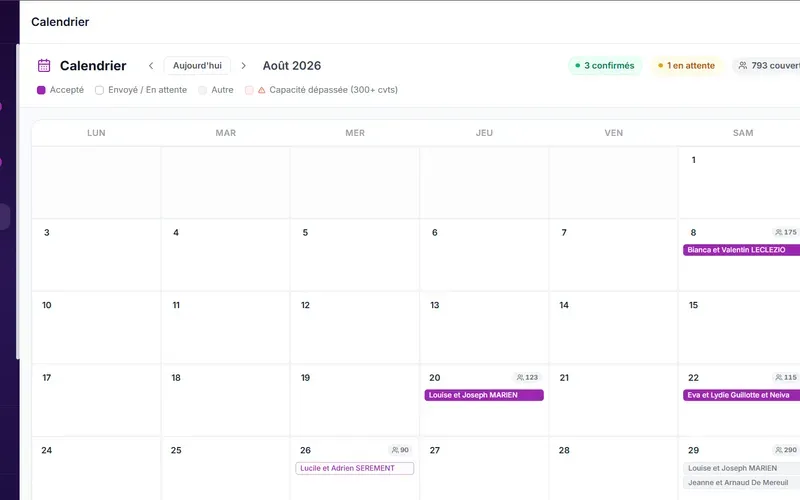Click the 793 couverts badge
The height and width of the screenshot is (500, 800).
[x=767, y=65]
